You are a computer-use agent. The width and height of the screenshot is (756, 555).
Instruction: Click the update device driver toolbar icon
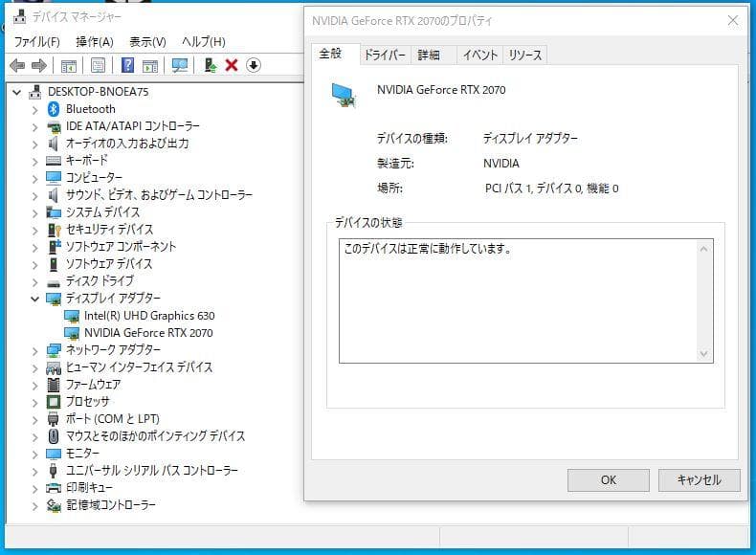(211, 65)
